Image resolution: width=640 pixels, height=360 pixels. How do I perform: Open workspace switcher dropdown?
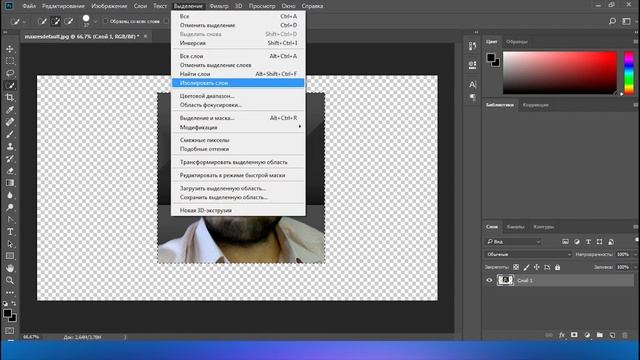[627, 21]
